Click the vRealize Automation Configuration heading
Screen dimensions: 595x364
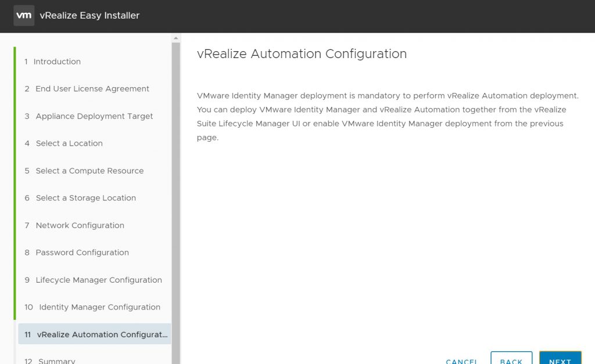[x=302, y=54]
